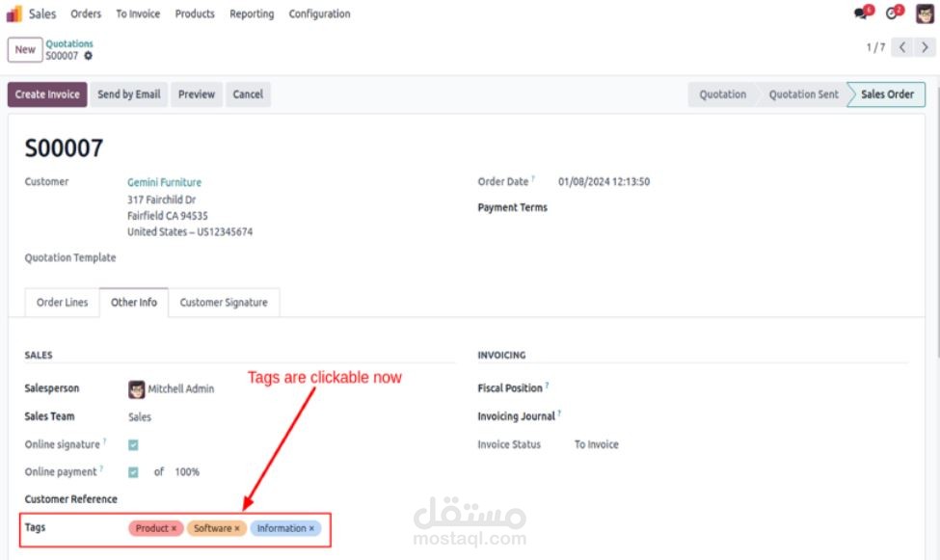Open the Reporting menu
The width and height of the screenshot is (940, 560).
[x=252, y=13]
